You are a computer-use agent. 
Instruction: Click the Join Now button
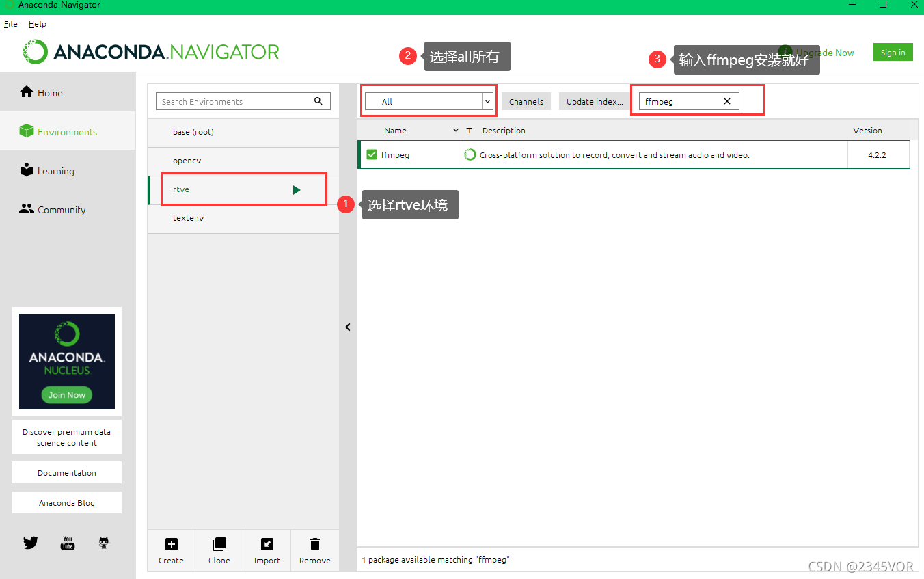67,394
